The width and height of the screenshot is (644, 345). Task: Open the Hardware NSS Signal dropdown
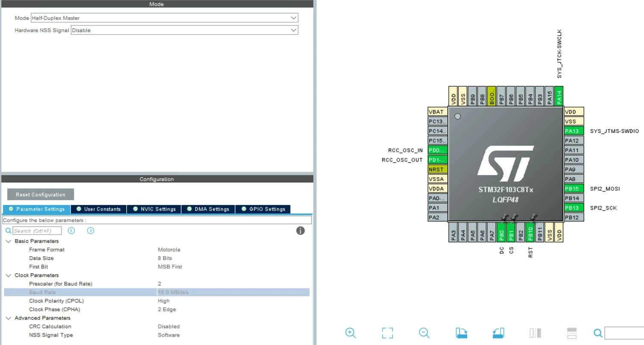(184, 30)
